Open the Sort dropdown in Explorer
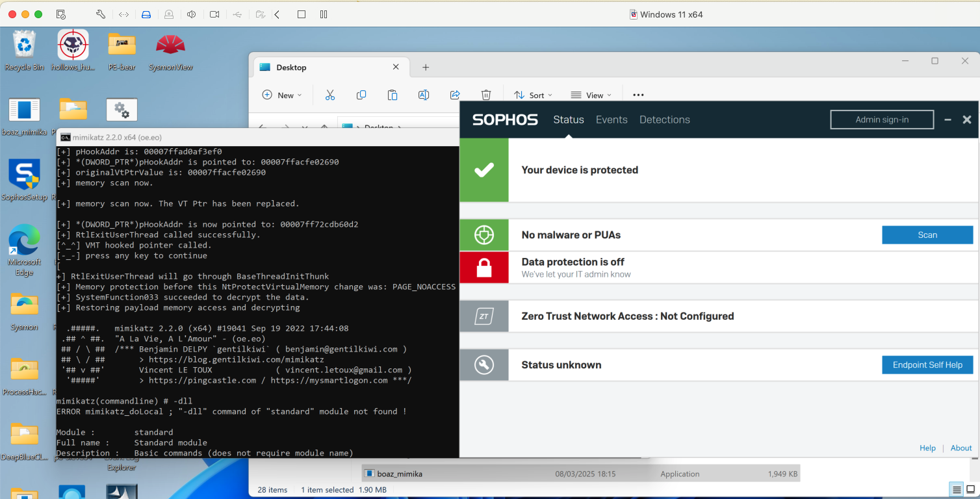 point(533,95)
